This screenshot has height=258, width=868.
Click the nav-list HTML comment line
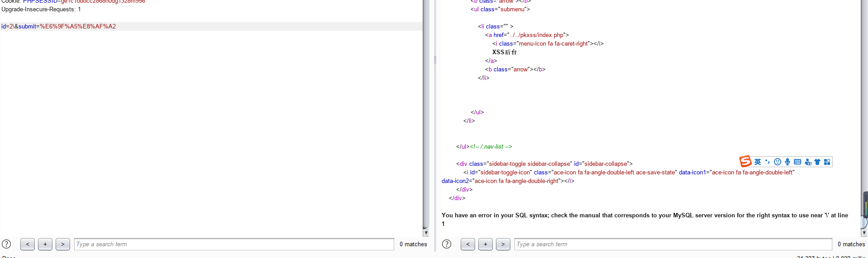pos(484,146)
